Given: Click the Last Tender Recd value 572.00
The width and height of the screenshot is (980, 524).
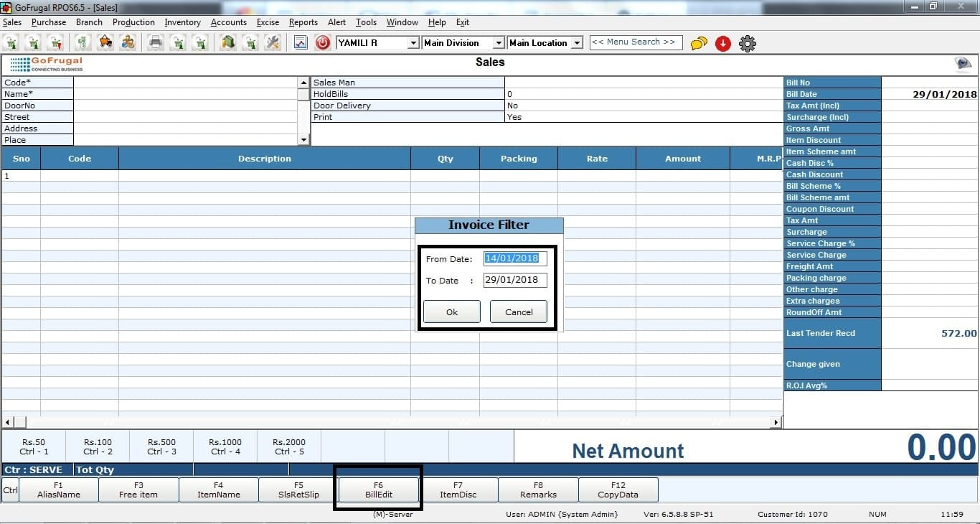Looking at the screenshot, I should click(958, 333).
